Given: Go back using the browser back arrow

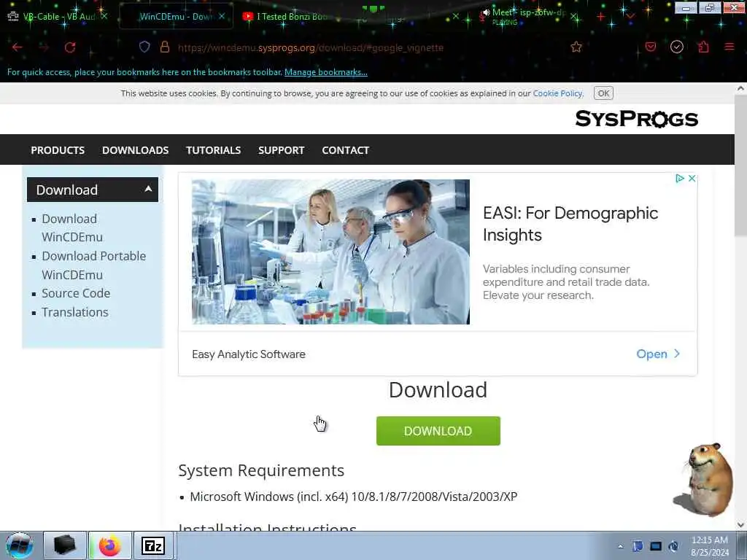Looking at the screenshot, I should 18,47.
